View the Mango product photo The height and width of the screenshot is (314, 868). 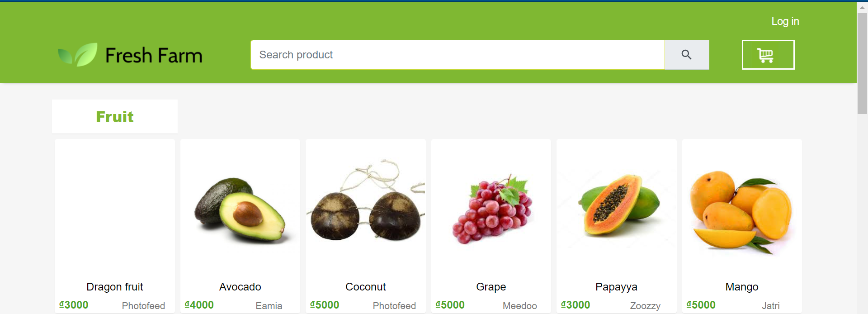pos(742,210)
